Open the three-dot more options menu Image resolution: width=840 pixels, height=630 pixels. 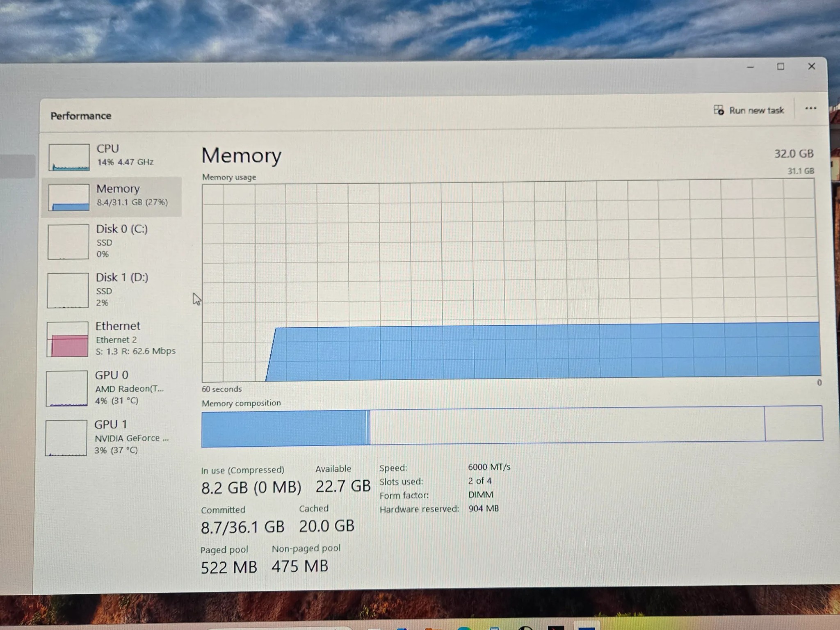pyautogui.click(x=810, y=108)
